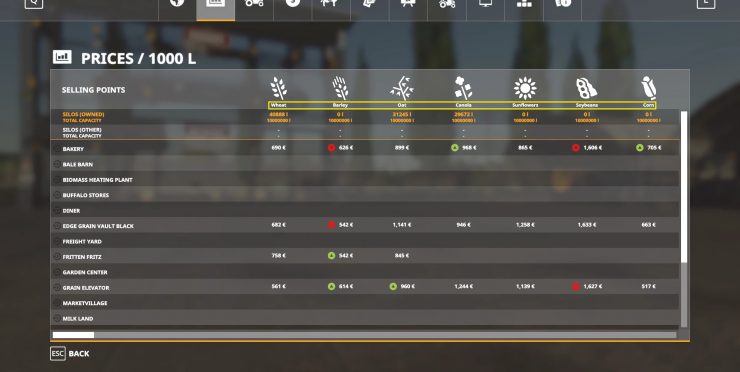Image resolution: width=740 pixels, height=372 pixels.
Task: Click green price-up arrow for Bakery canola
Action: click(454, 148)
